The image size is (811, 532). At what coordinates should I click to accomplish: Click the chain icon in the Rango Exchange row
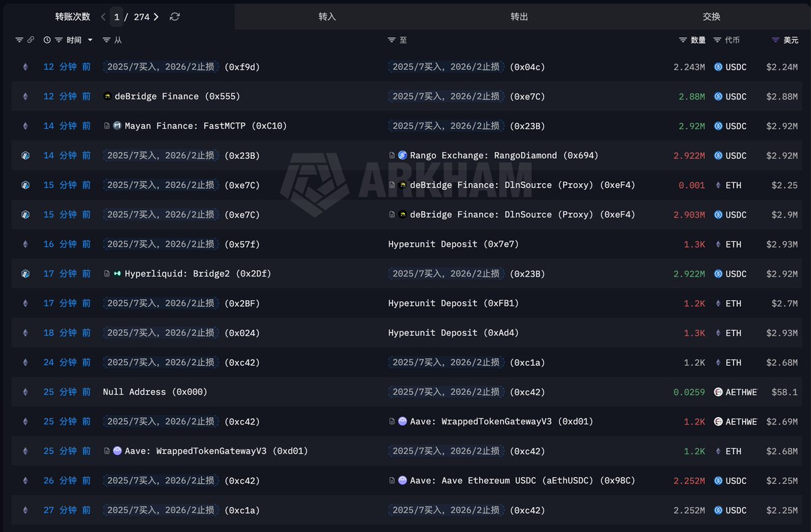(x=26, y=155)
